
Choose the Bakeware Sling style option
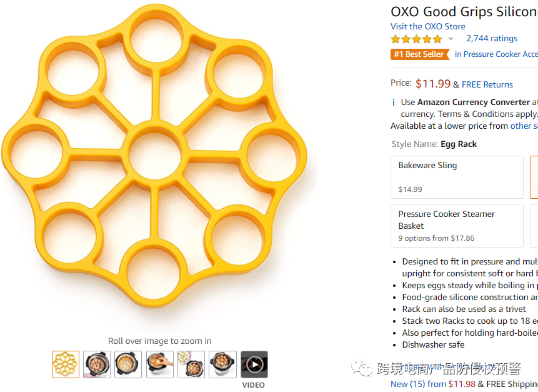click(457, 177)
